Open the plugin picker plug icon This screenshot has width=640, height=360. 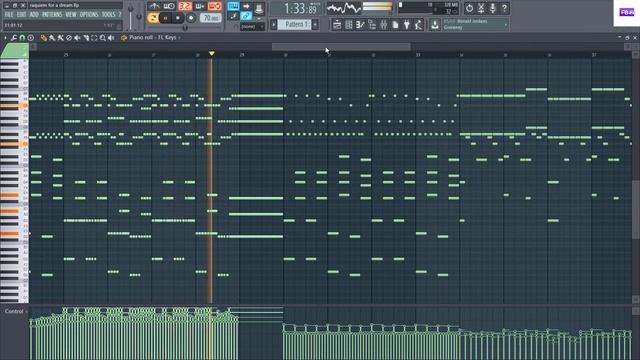407,25
